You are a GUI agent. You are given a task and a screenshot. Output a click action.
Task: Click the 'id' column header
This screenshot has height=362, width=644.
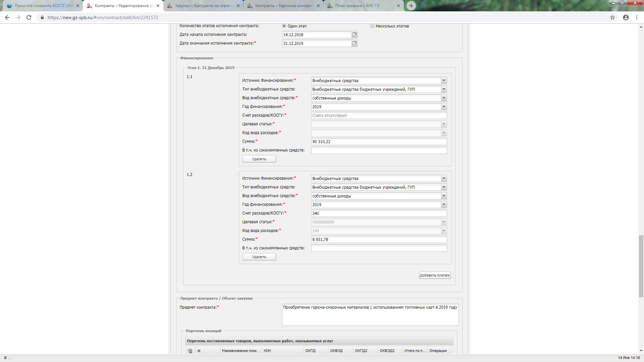click(x=208, y=351)
